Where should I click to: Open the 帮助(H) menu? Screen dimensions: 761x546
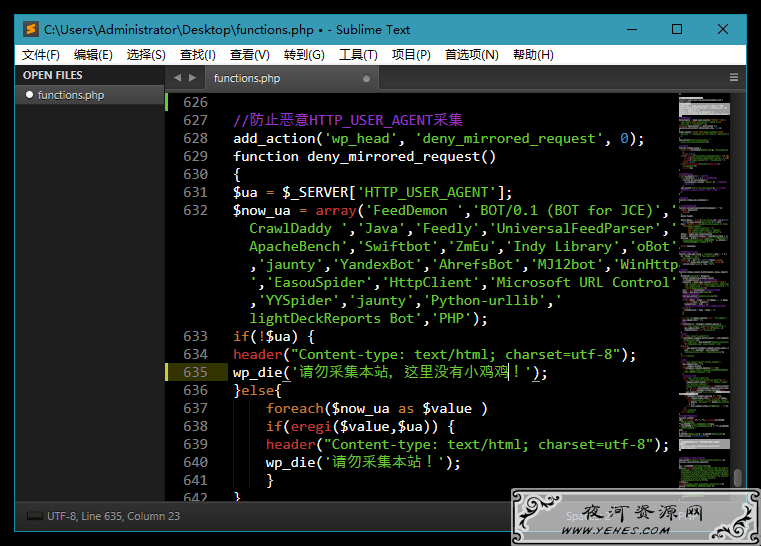533,55
